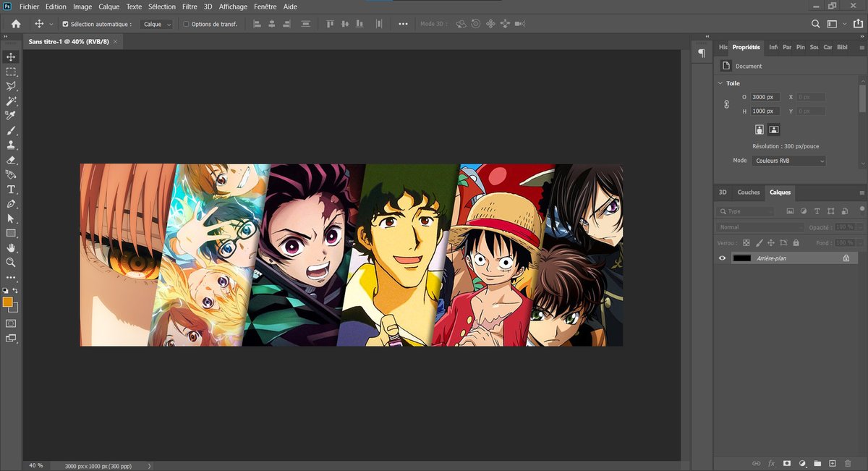Screen dimensions: 868x471
Task: Click the 40 % zoom field in status bar
Action: point(36,466)
